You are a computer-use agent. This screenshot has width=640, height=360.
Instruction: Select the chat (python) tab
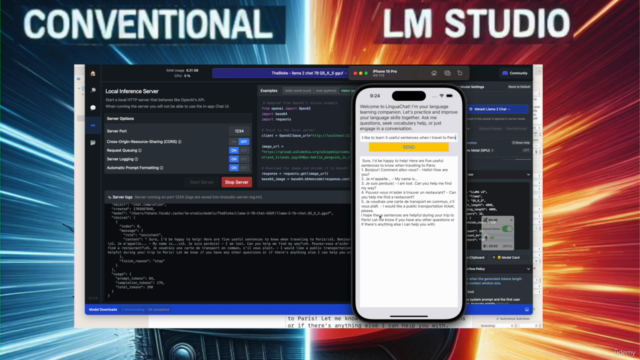pyautogui.click(x=326, y=91)
